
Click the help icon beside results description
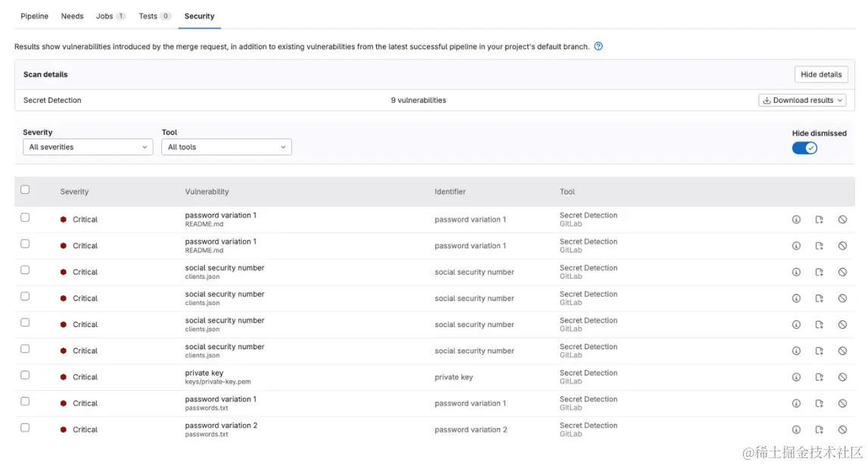coord(599,46)
